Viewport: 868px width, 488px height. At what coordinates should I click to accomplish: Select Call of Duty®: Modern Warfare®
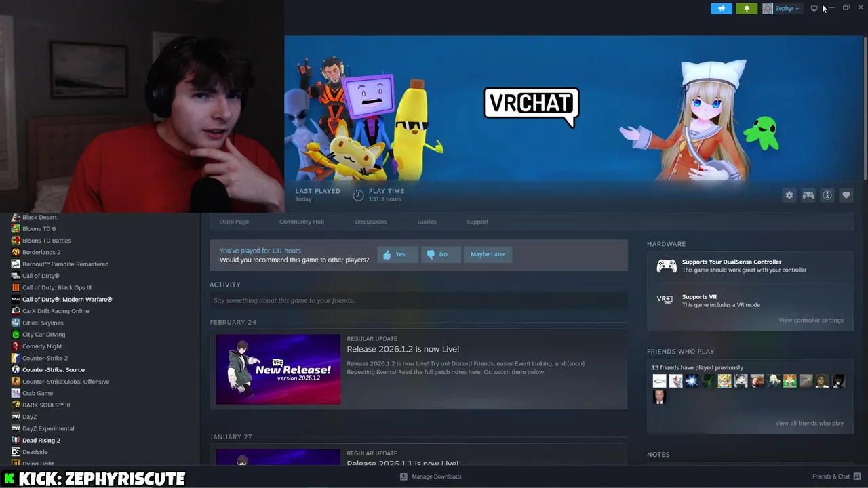tap(67, 299)
